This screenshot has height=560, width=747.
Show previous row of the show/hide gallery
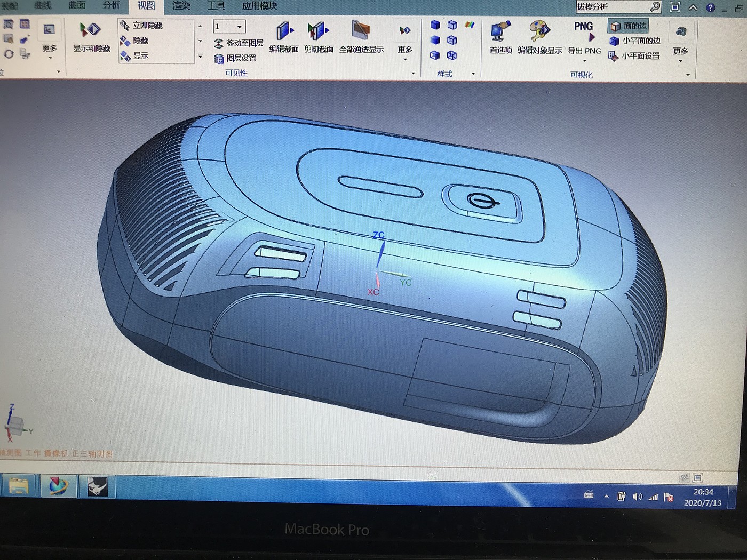[x=201, y=26]
